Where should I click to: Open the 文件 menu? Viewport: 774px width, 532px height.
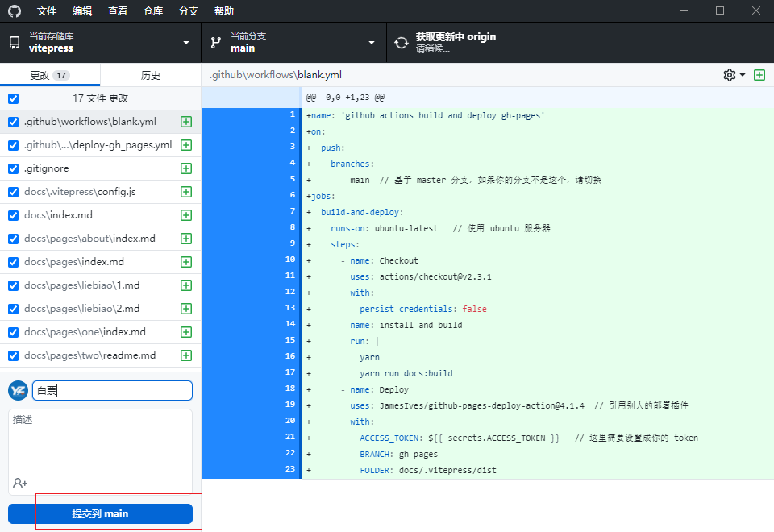(47, 10)
